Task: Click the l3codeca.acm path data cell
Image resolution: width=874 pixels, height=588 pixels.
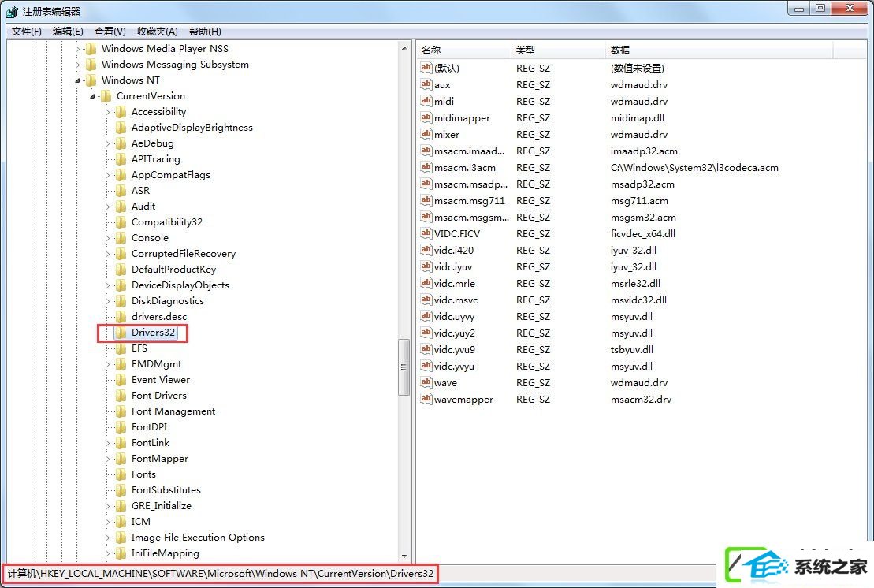Action: pos(694,168)
